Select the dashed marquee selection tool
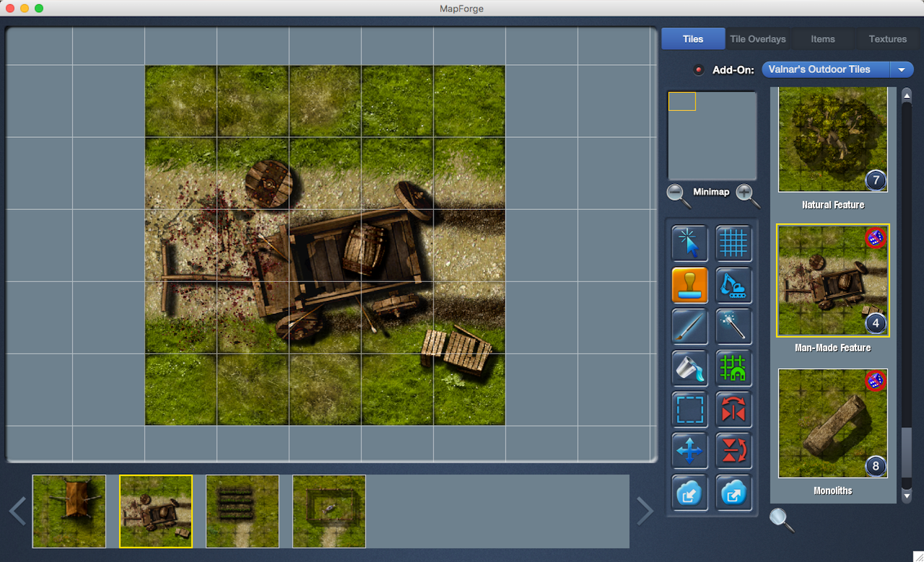 tap(690, 410)
